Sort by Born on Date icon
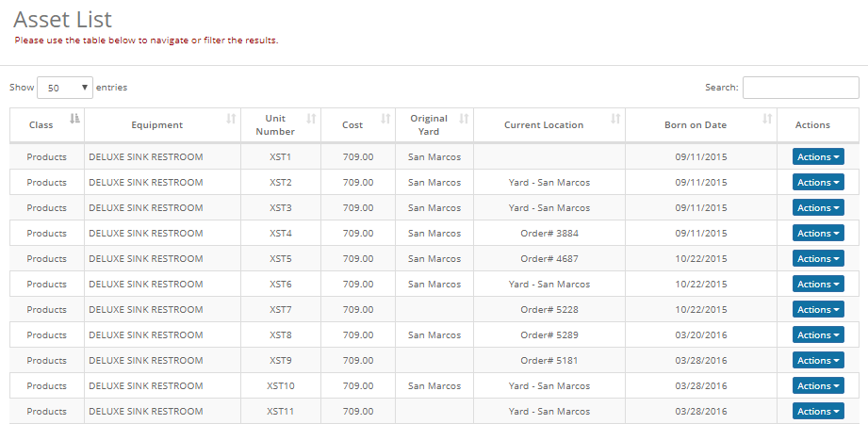Image resolution: width=868 pixels, height=424 pixels. click(x=767, y=118)
